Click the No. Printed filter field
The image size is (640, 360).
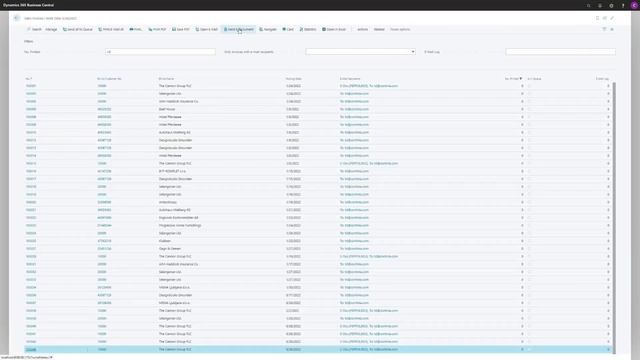(x=160, y=52)
